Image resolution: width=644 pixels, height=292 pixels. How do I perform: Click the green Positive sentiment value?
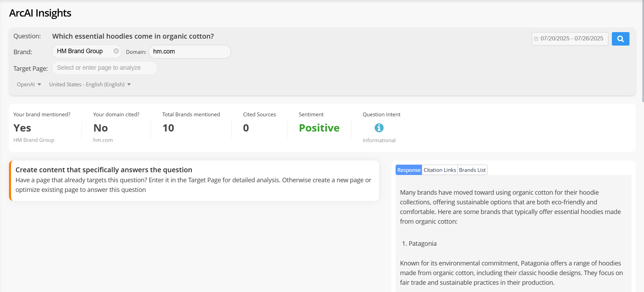click(319, 128)
